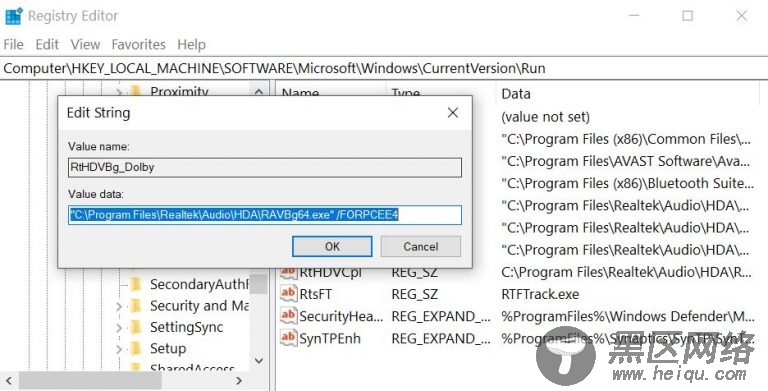Click the Type column header
Image resolution: width=768 pixels, height=391 pixels.
click(x=406, y=92)
